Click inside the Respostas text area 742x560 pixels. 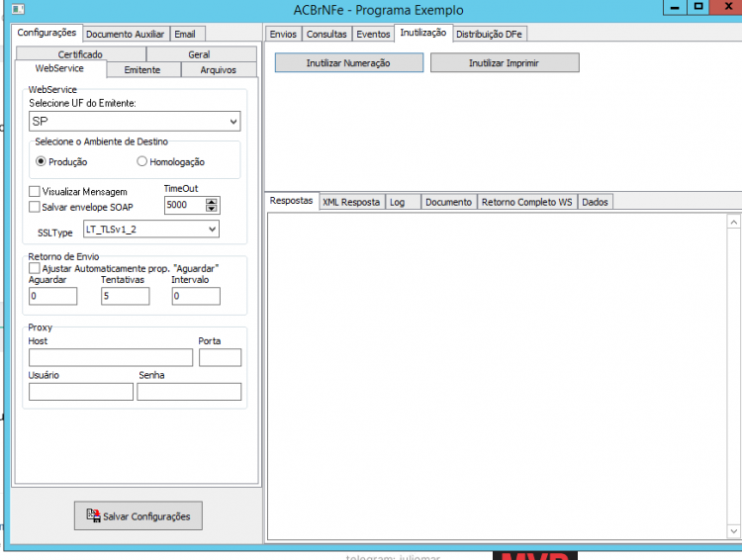497,376
